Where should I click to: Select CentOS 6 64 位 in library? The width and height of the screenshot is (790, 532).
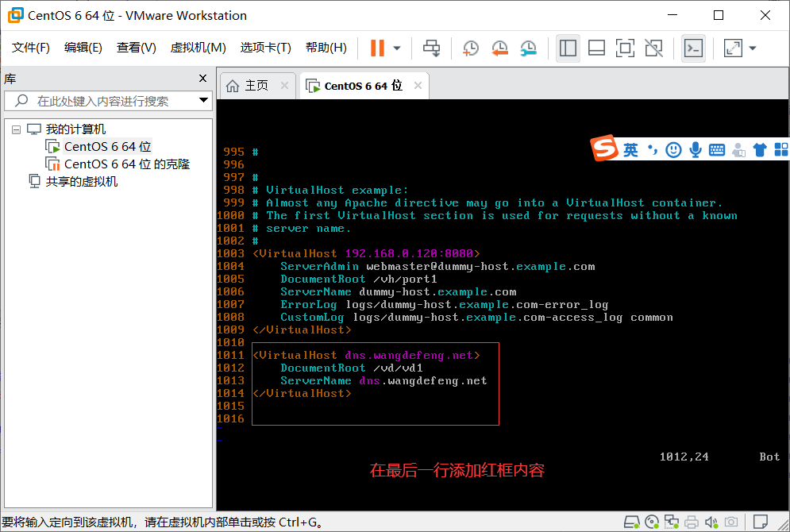tap(107, 147)
